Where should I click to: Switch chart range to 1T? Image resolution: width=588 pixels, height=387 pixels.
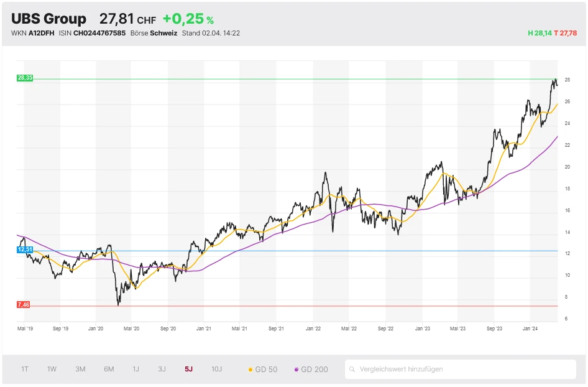[25, 369]
